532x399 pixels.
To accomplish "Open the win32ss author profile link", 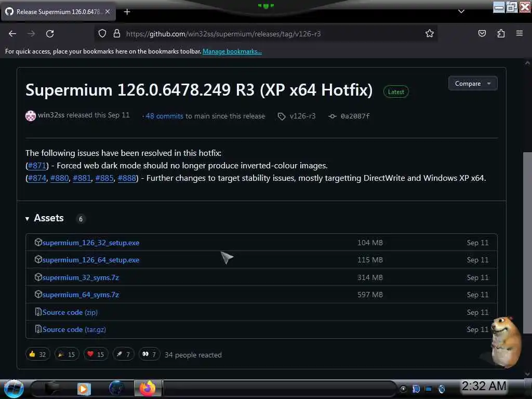I will 51,115.
